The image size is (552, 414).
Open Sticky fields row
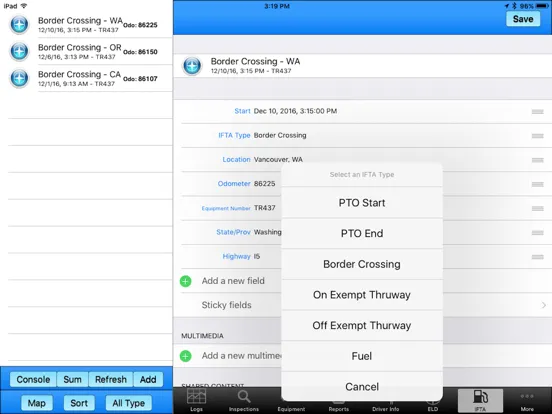[363, 305]
